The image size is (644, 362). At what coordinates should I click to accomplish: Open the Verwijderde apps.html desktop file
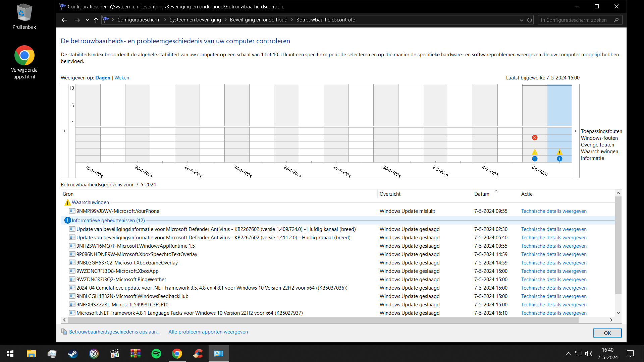(x=24, y=62)
